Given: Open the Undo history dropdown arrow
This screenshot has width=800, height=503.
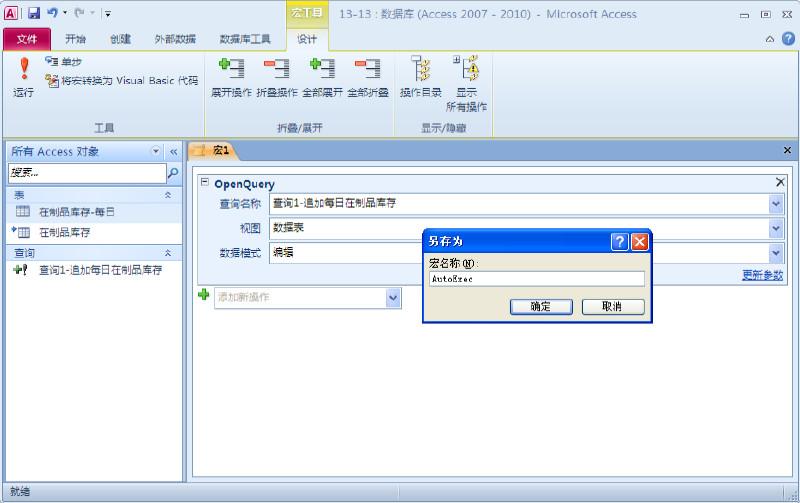Looking at the screenshot, I should pyautogui.click(x=65, y=13).
